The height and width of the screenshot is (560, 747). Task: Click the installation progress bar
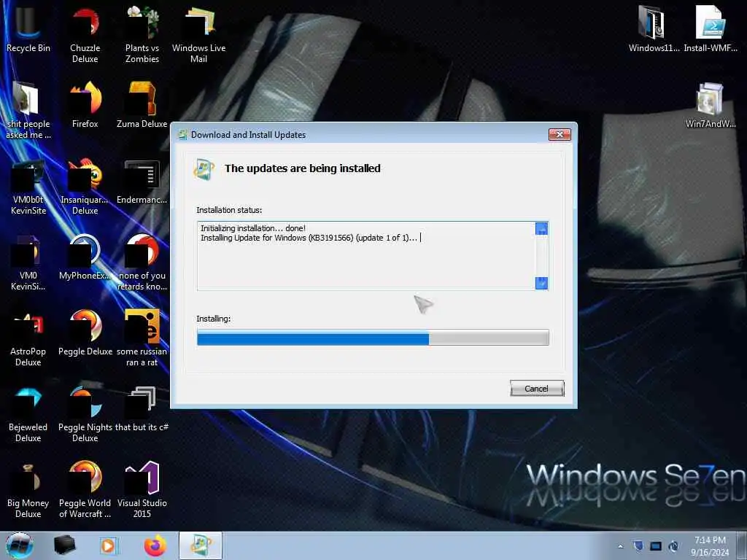[373, 338]
